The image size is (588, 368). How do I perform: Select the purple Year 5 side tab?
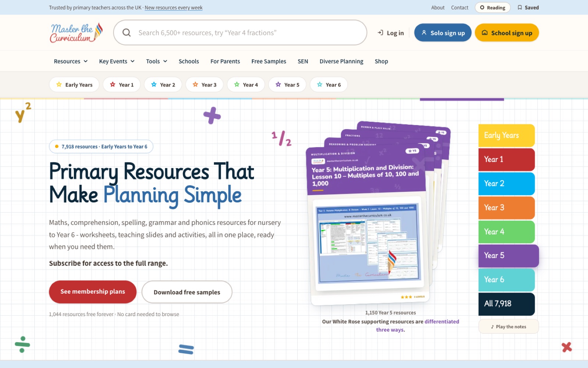(x=509, y=256)
